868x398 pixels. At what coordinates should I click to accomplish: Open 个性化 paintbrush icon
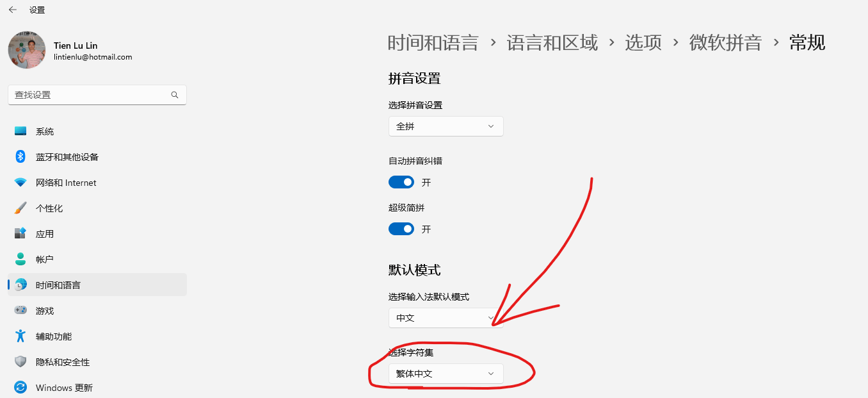click(20, 208)
